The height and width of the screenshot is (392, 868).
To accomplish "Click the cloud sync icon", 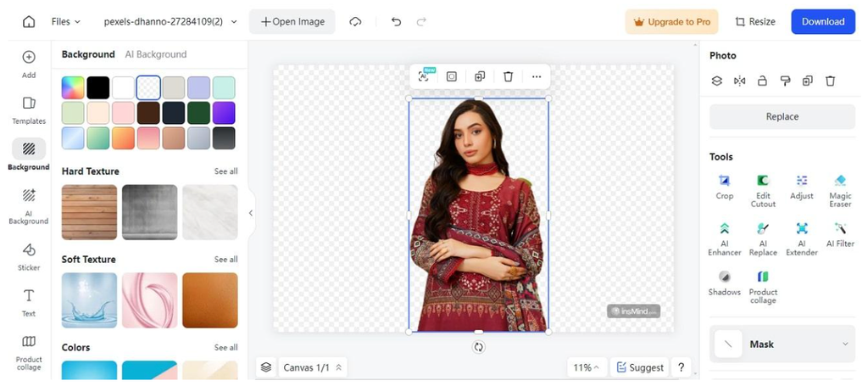I will [x=355, y=21].
